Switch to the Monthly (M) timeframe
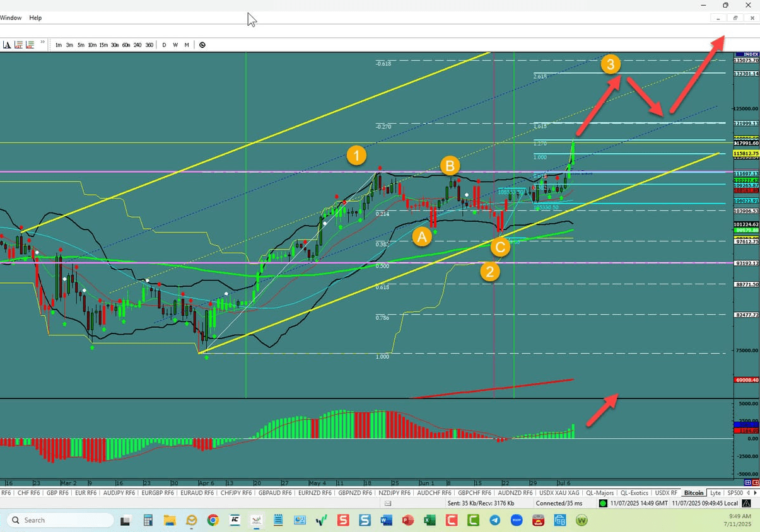This screenshot has width=760, height=532. pyautogui.click(x=187, y=45)
